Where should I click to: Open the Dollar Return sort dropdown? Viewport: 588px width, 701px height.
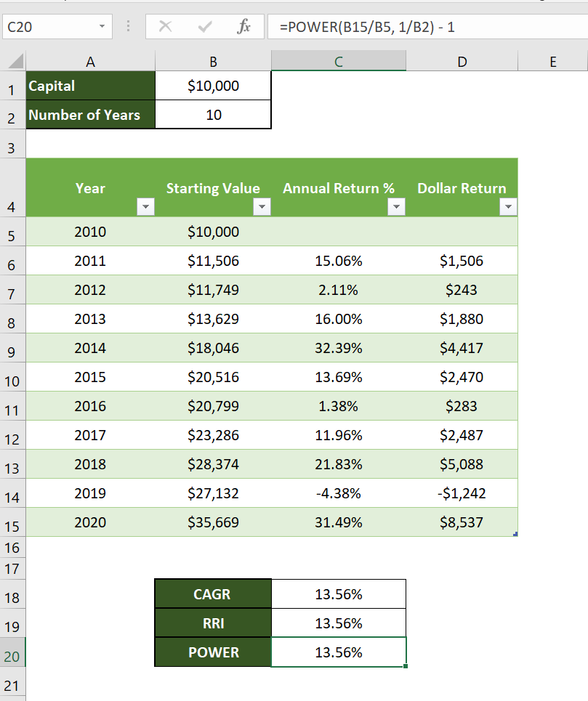point(509,207)
